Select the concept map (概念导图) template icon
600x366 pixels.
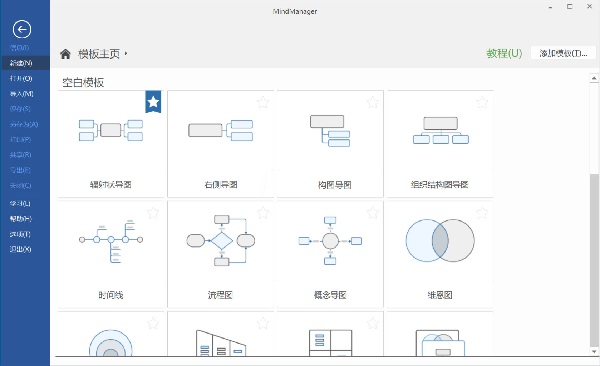330,241
